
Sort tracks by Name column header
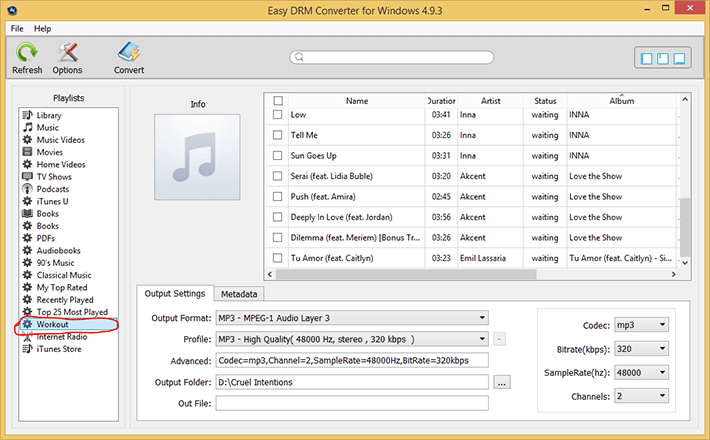click(357, 100)
